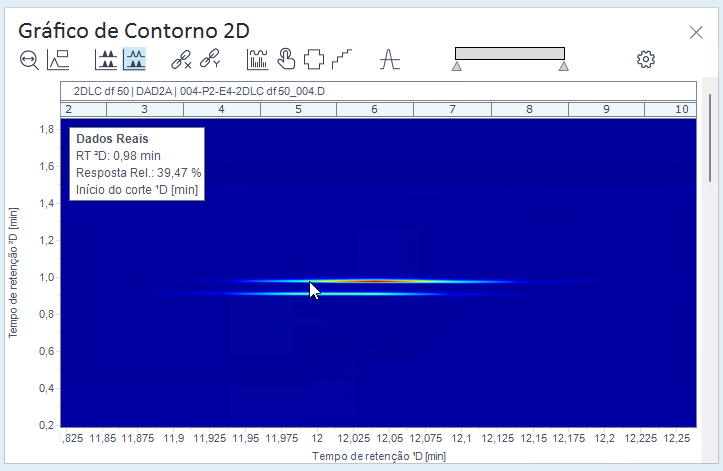Select cut number 5 in the header strip
Image resolution: width=723 pixels, height=471 pixels.
pos(298,109)
